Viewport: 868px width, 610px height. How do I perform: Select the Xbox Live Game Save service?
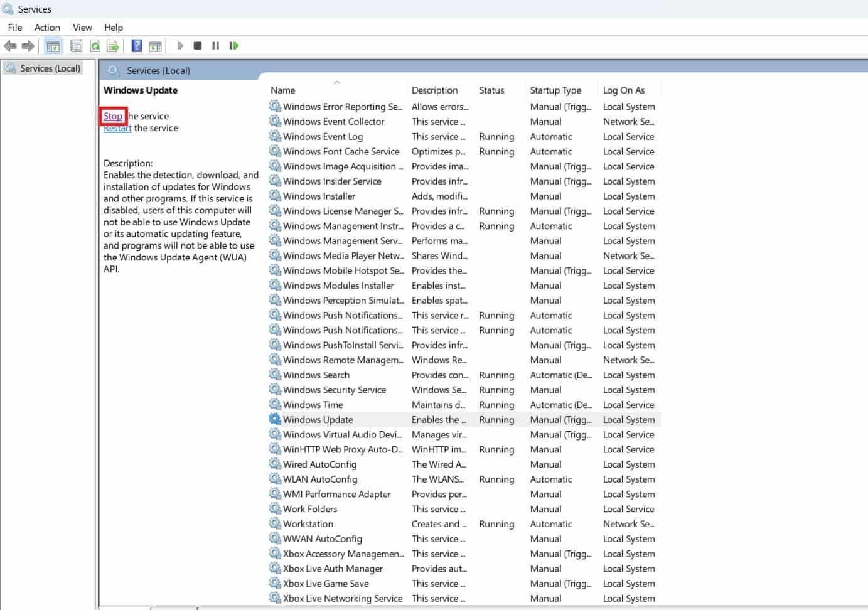point(464,584)
